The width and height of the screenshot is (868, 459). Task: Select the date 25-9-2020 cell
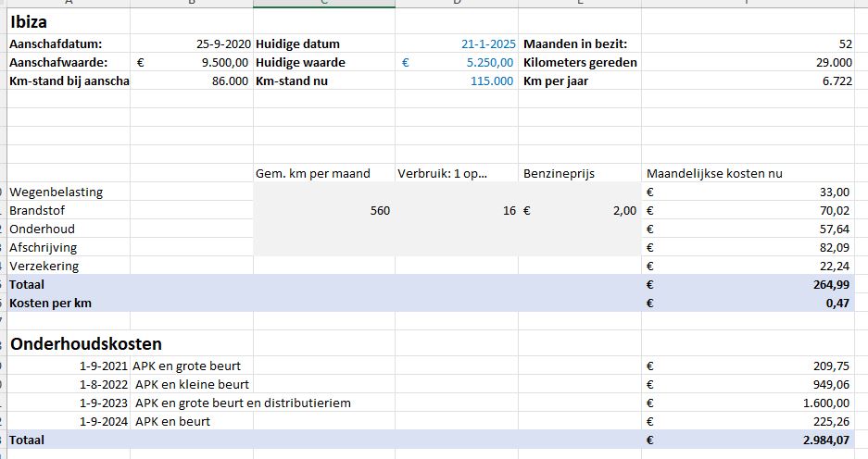pyautogui.click(x=192, y=43)
